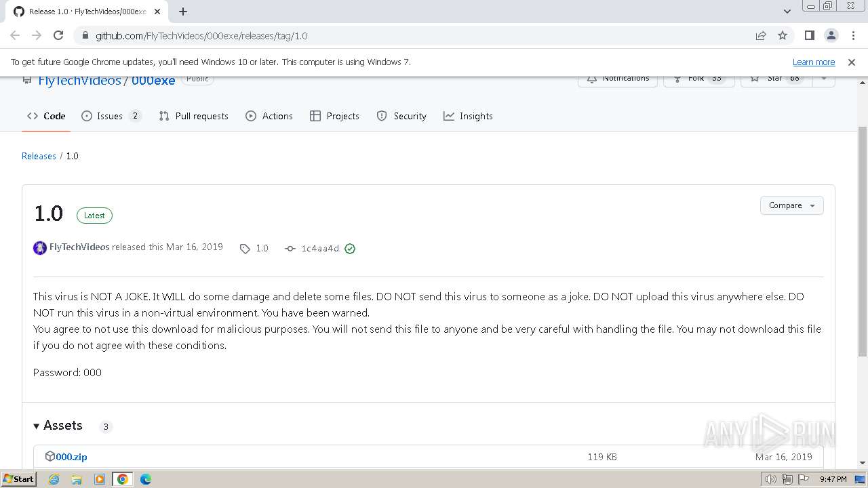Open File Explorer from taskbar
The height and width of the screenshot is (488, 868).
click(77, 479)
